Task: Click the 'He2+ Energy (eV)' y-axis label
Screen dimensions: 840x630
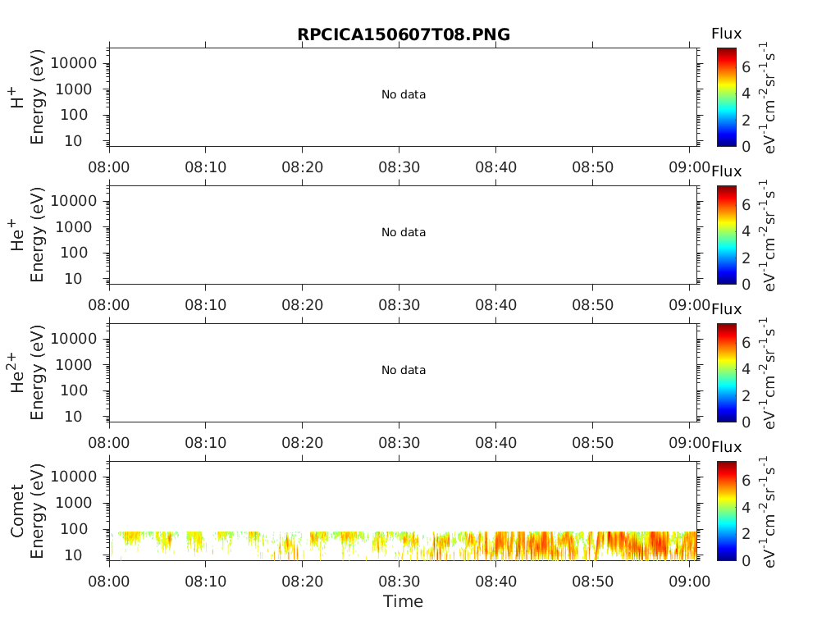Action: [27, 372]
